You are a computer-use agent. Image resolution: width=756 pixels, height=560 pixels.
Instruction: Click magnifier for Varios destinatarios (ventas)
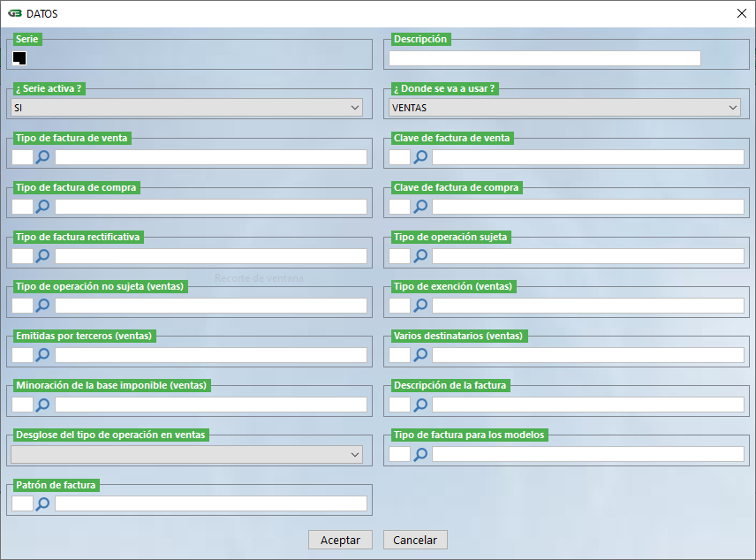(x=420, y=355)
